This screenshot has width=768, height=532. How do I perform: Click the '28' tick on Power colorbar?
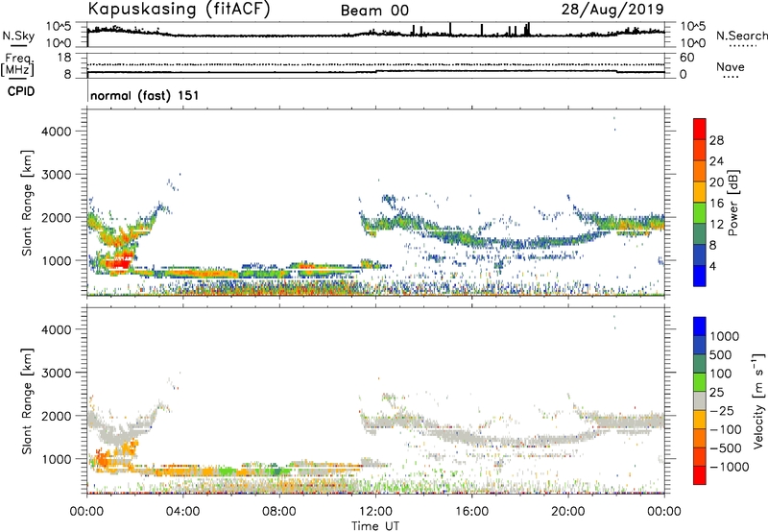click(716, 140)
